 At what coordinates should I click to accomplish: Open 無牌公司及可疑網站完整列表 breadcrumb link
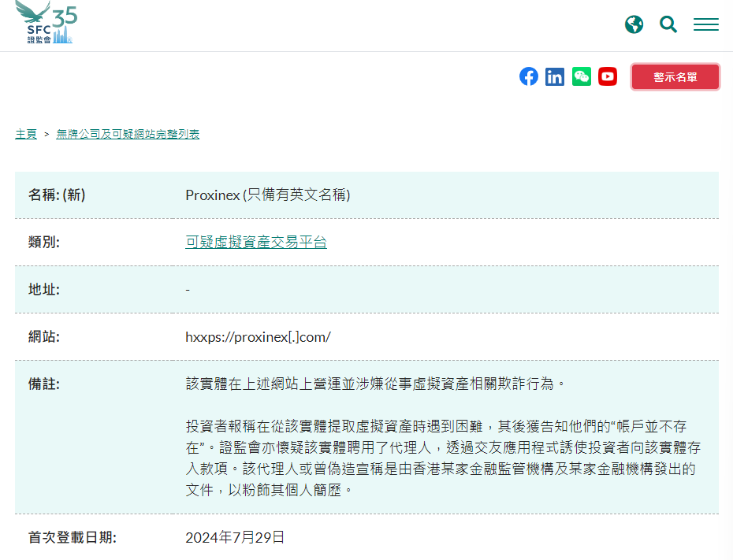128,134
